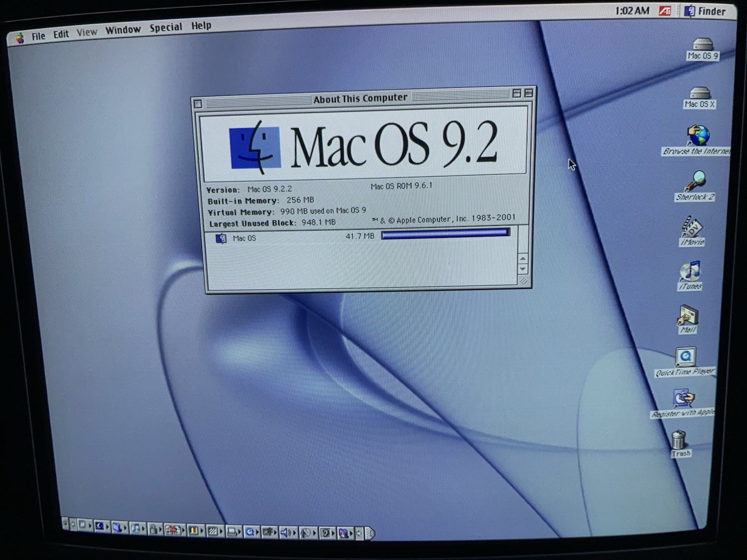Select the Sherlock 2 magnifier icon
The width and height of the screenshot is (747, 560).
pyautogui.click(x=695, y=186)
